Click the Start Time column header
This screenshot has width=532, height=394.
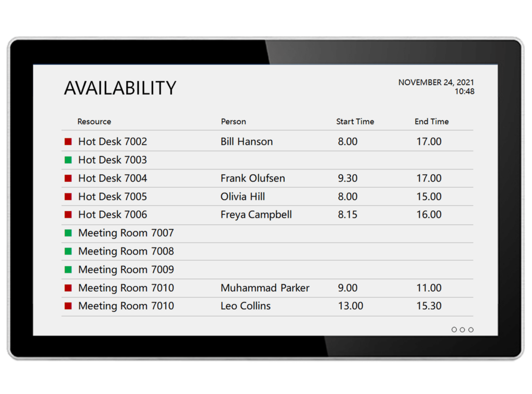pyautogui.click(x=355, y=122)
